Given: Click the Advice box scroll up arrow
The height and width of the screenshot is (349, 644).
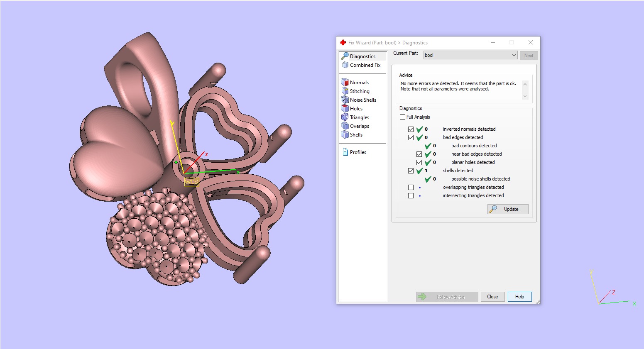Looking at the screenshot, I should click(x=525, y=84).
